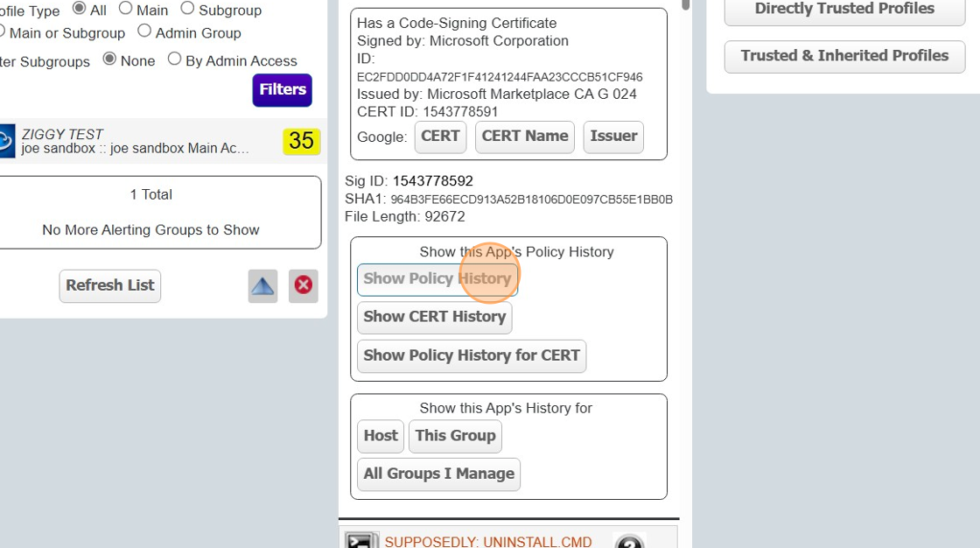This screenshot has height=548, width=980.
Task: Click Refresh List
Action: [x=109, y=285]
